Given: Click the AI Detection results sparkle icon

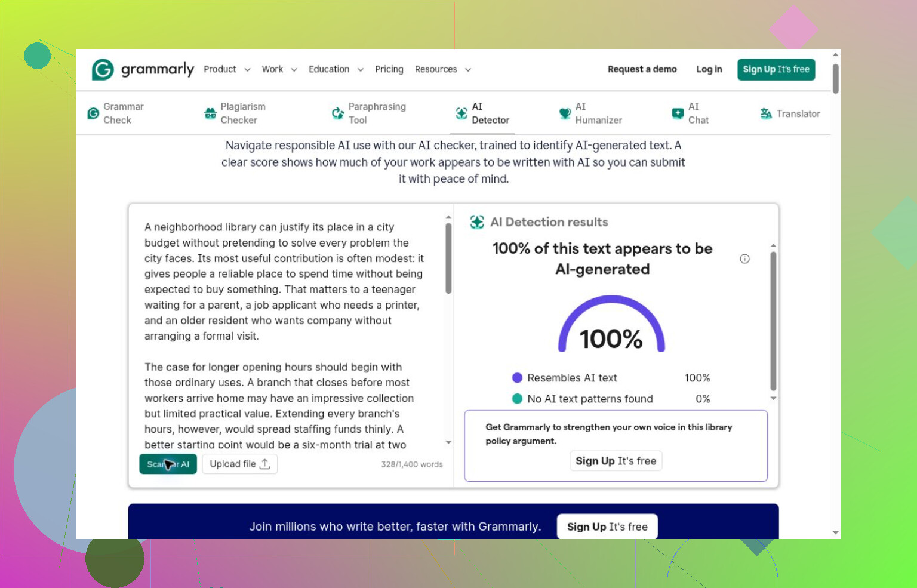Looking at the screenshot, I should tap(477, 222).
